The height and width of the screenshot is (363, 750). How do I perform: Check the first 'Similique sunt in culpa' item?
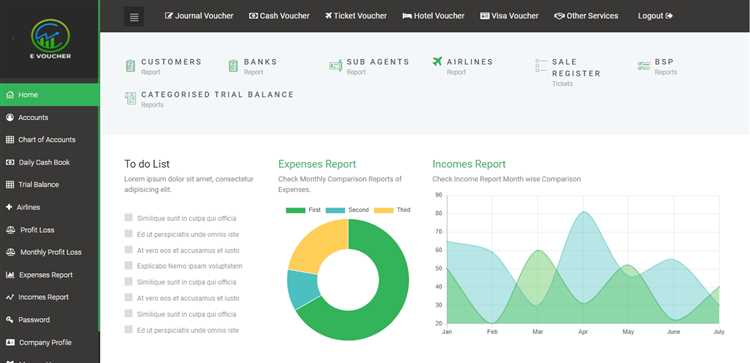[x=128, y=218]
